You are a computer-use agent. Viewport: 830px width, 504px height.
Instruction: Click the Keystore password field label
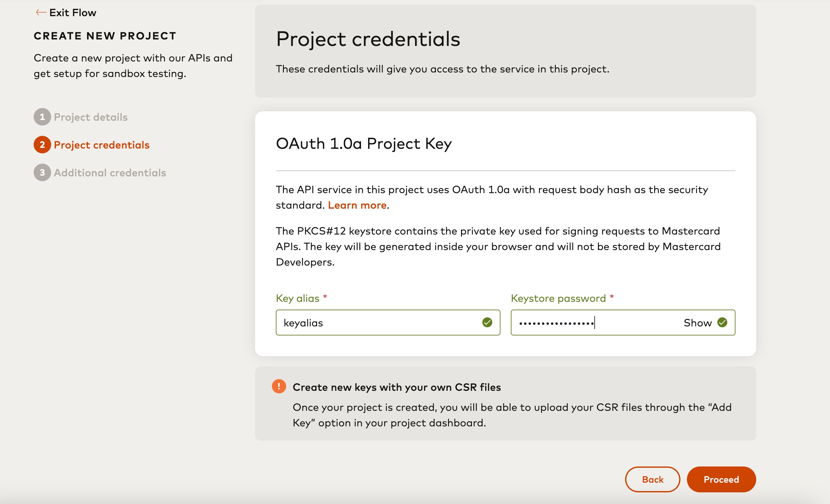(558, 298)
